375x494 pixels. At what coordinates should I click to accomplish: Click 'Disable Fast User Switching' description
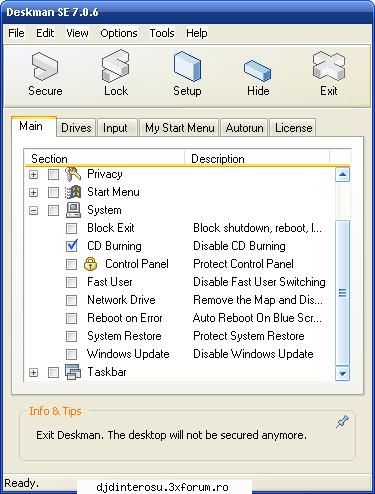[259, 282]
